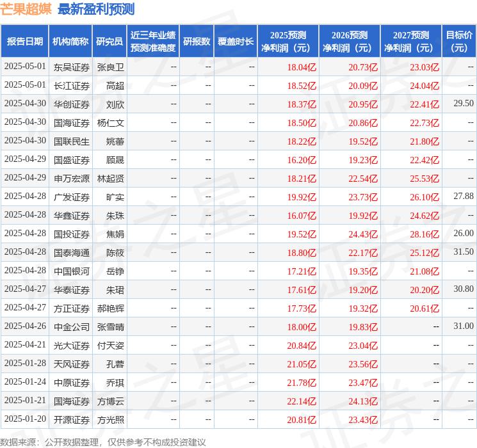Click analyst name 高超
This screenshot has height=448, width=477.
point(115,86)
